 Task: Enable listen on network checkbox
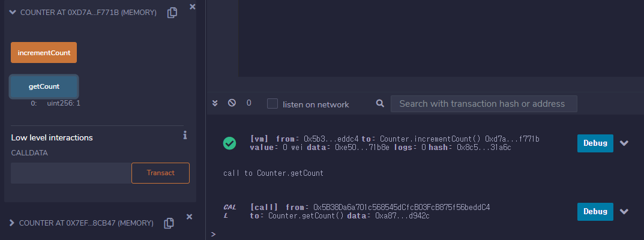point(272,104)
